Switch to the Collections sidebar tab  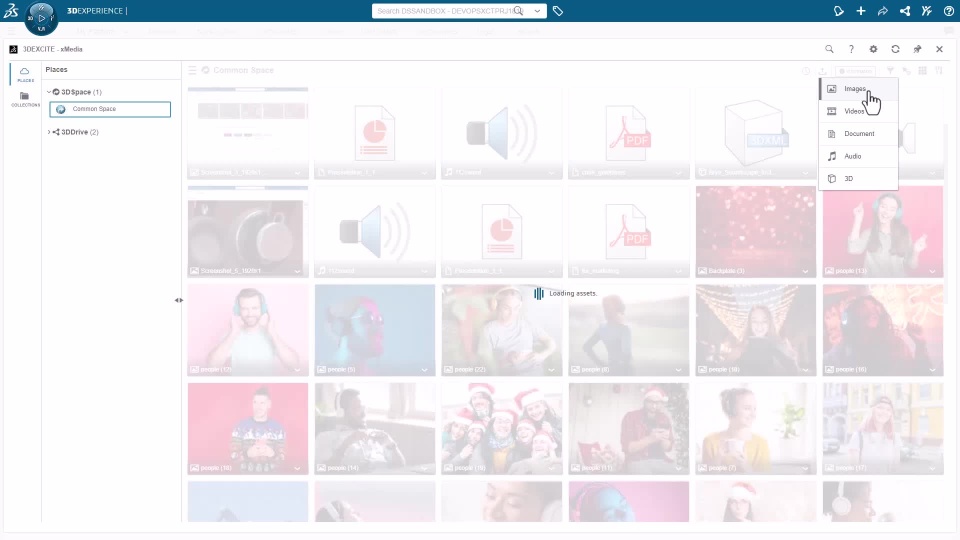tap(25, 99)
